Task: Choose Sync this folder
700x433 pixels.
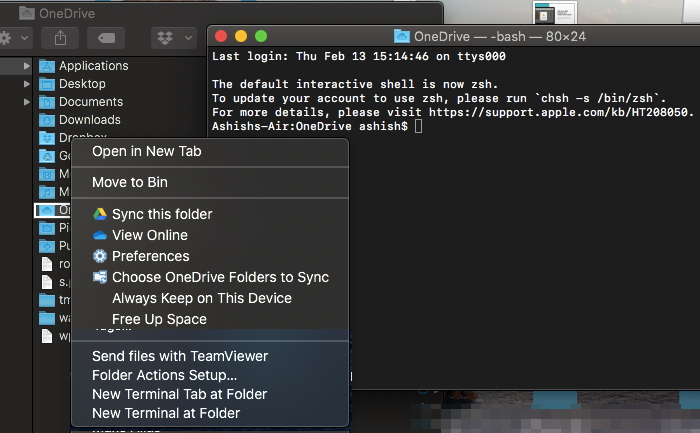Action: point(210,214)
